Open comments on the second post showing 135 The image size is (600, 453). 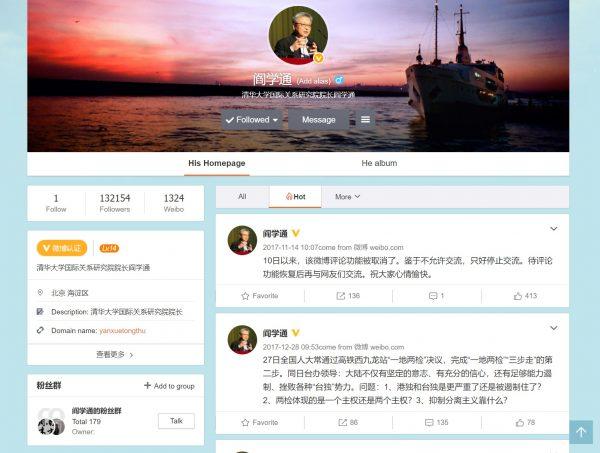pos(437,422)
